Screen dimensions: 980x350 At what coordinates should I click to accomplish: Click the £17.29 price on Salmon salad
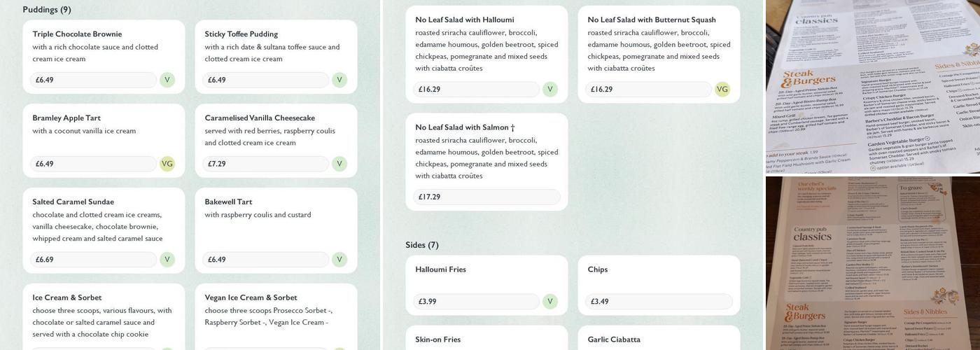(x=430, y=197)
